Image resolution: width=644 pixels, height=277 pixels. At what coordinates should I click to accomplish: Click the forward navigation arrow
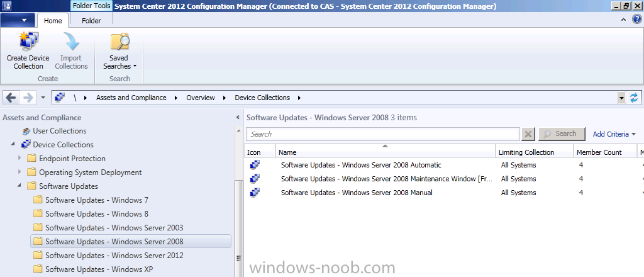(x=28, y=98)
